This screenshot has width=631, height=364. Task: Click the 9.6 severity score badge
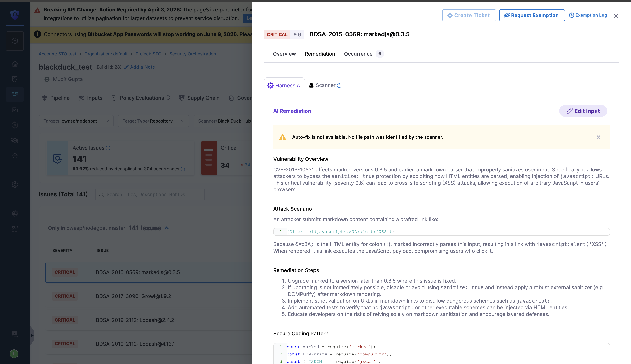pos(297,34)
